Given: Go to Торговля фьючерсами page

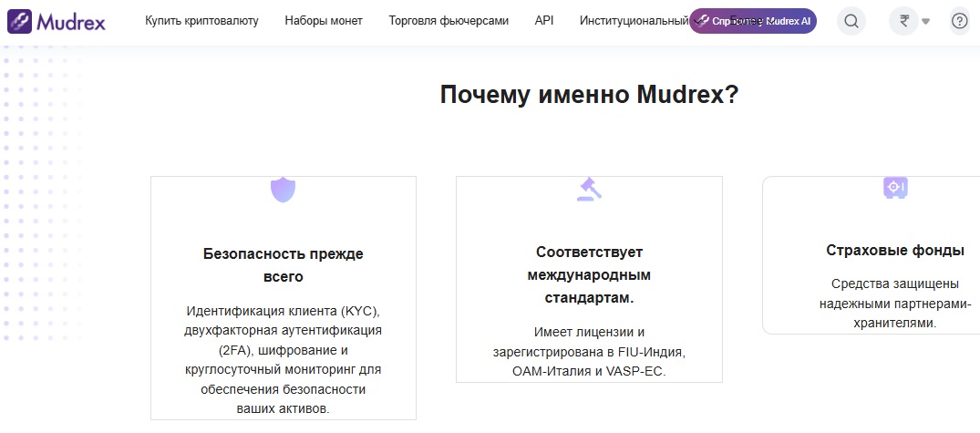Looking at the screenshot, I should point(449,20).
